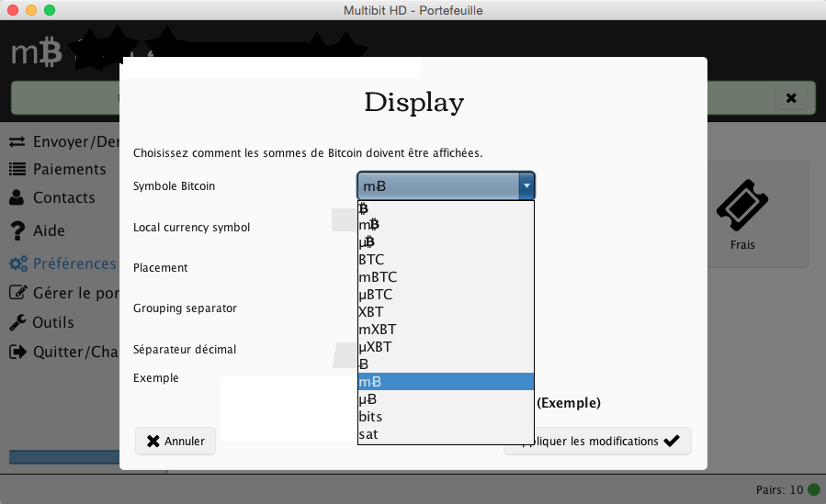Choose the m฿ symbol option
Image resolution: width=826 pixels, height=504 pixels.
click(446, 225)
